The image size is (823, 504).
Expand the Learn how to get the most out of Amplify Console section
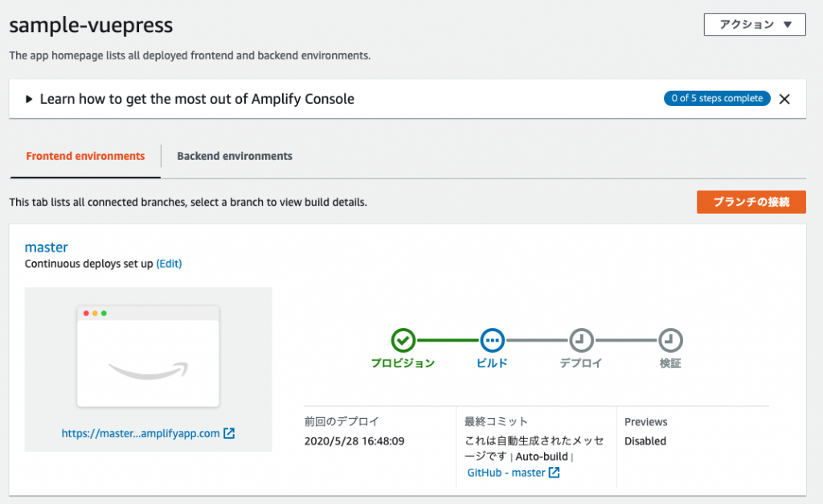29,99
